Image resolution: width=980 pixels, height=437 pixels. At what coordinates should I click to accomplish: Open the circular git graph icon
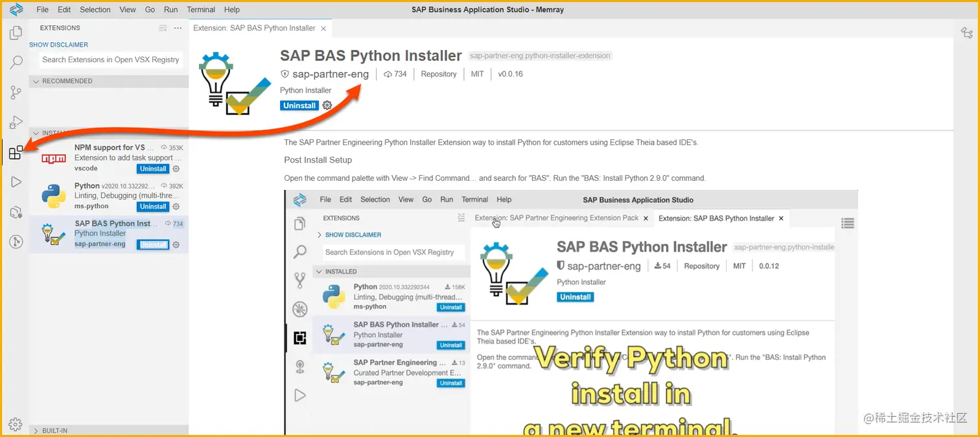pyautogui.click(x=16, y=242)
